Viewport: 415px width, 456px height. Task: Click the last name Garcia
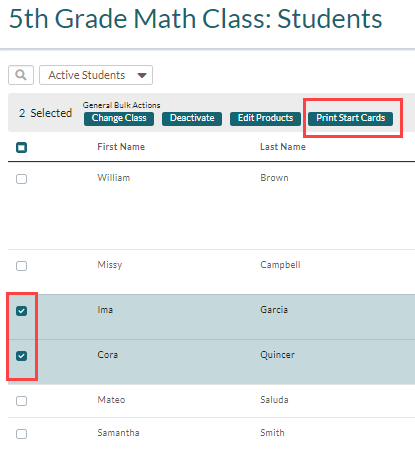coord(274,310)
